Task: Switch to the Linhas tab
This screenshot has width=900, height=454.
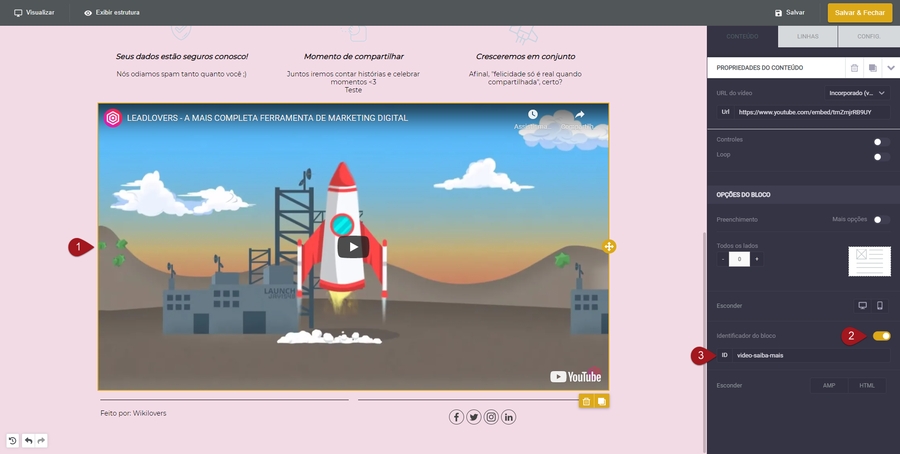Action: 807,37
